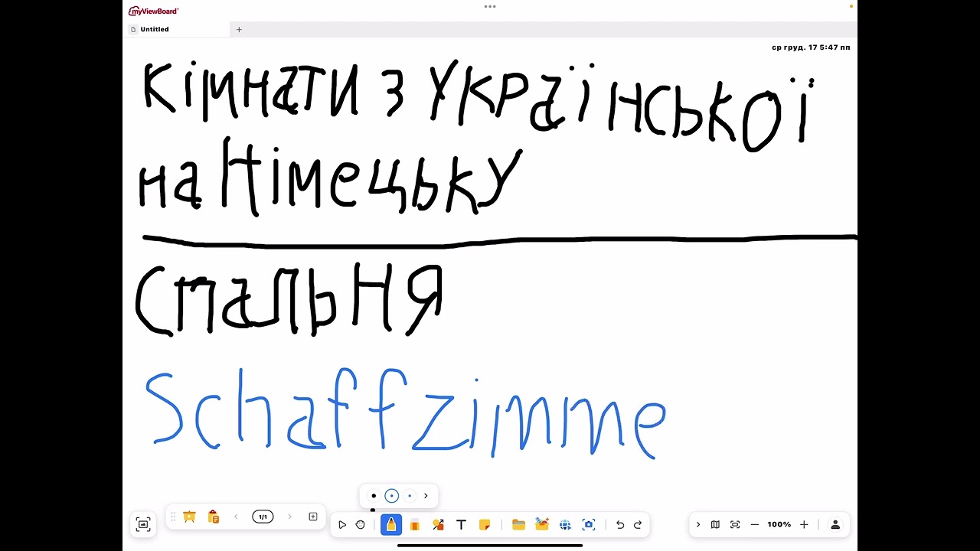Zoom in with plus button
The height and width of the screenshot is (551, 980).
(x=804, y=525)
